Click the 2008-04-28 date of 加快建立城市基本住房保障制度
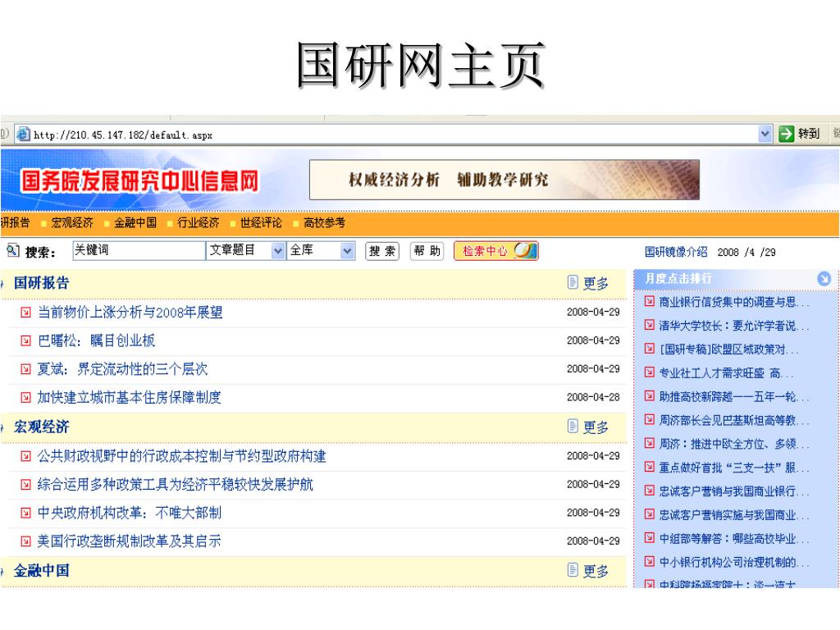 pyautogui.click(x=593, y=397)
